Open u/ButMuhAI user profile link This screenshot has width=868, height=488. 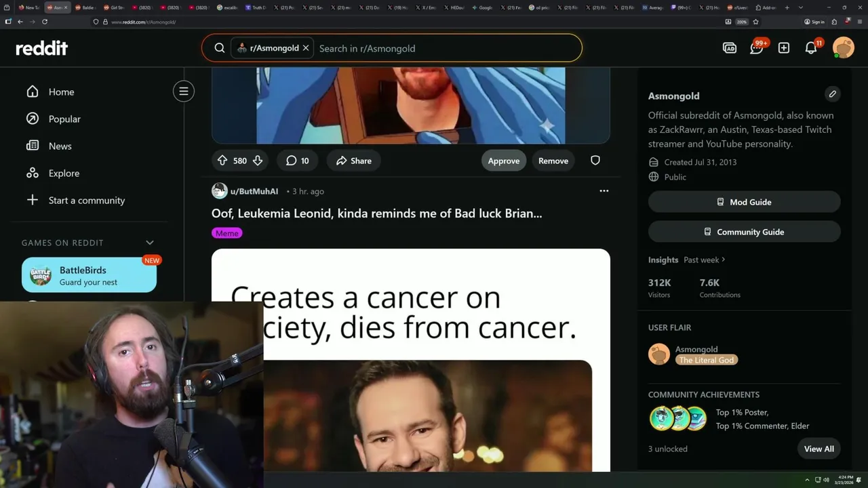254,191
